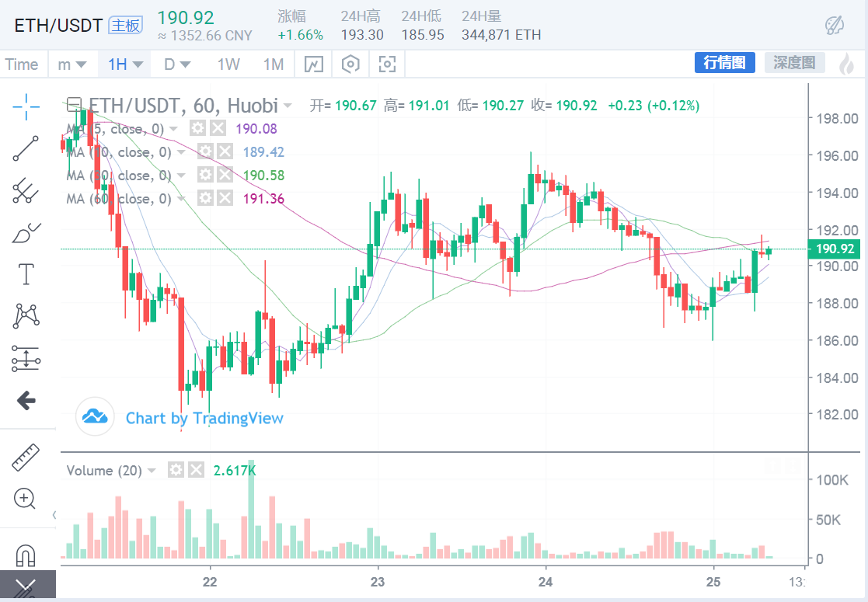Click the flame icon beside 深度图

846,64
